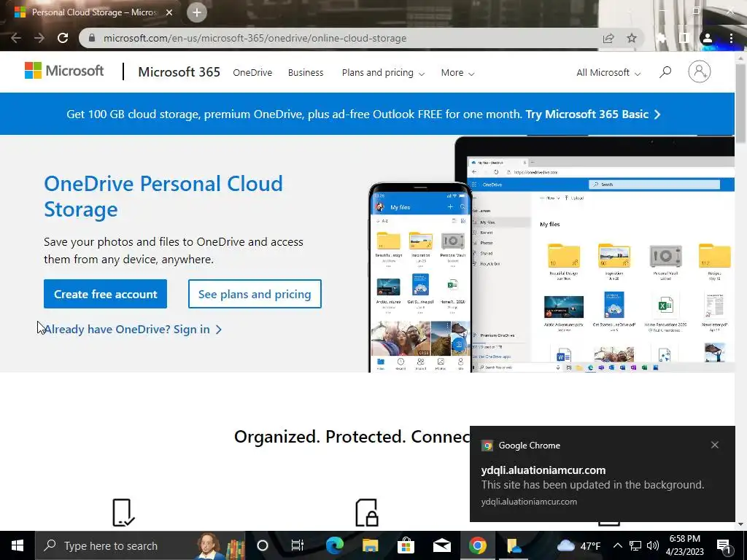Expand Plans and pricing dropdown
This screenshot has width=747, height=560.
tap(383, 73)
